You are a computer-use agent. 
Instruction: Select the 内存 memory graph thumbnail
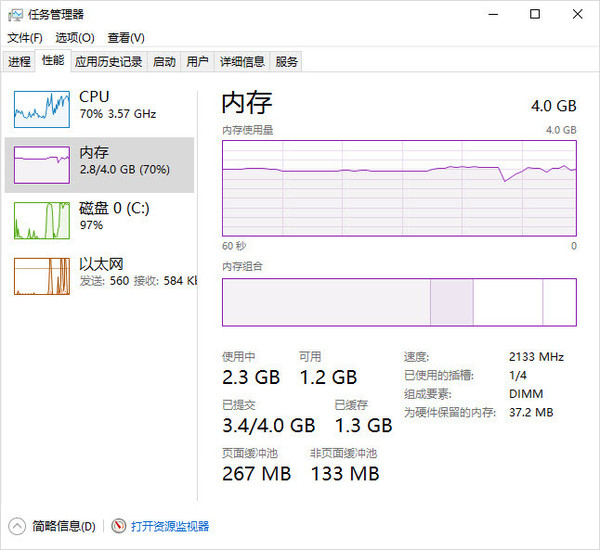[x=42, y=163]
